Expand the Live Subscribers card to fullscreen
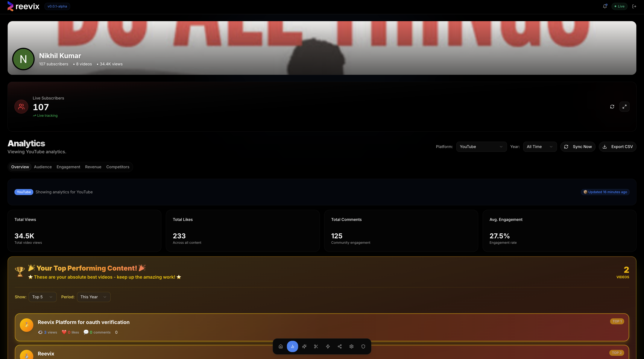 coord(625,107)
